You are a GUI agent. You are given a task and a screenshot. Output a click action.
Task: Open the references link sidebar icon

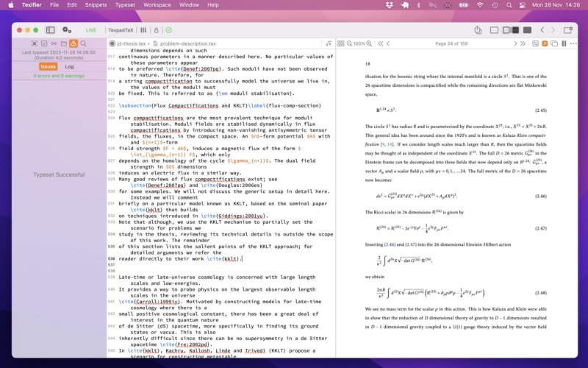coord(54,43)
